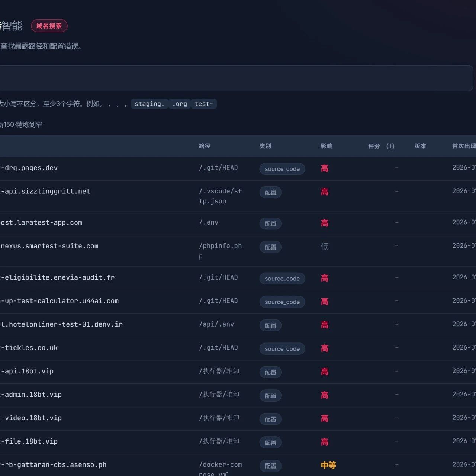476x476 pixels.
Task: Select the staging. example chip
Action: click(x=149, y=104)
